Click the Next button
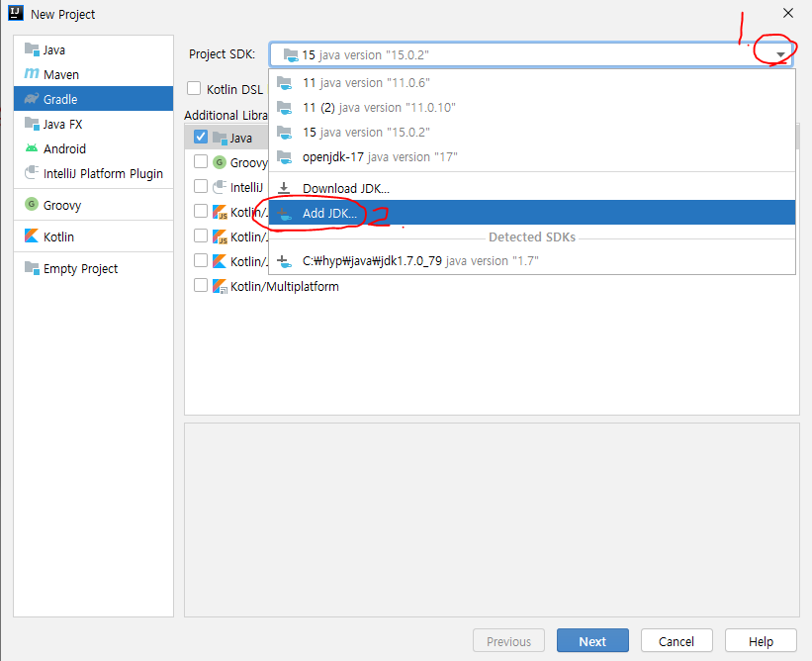The image size is (812, 661). [x=592, y=641]
